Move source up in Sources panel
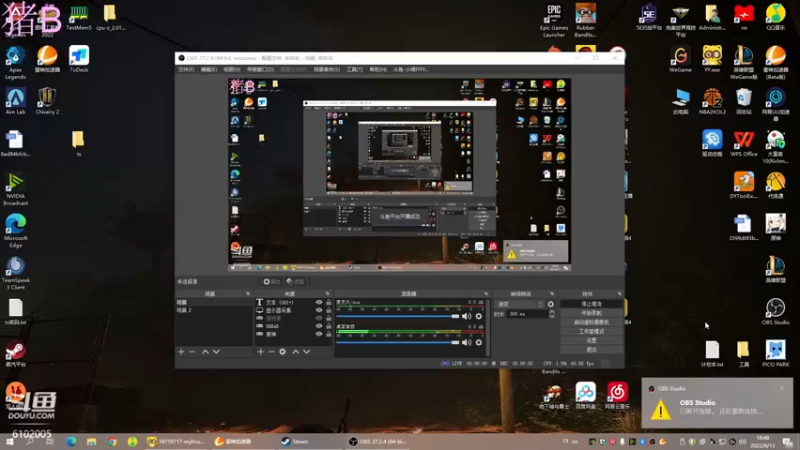The image size is (800, 450). [295, 352]
